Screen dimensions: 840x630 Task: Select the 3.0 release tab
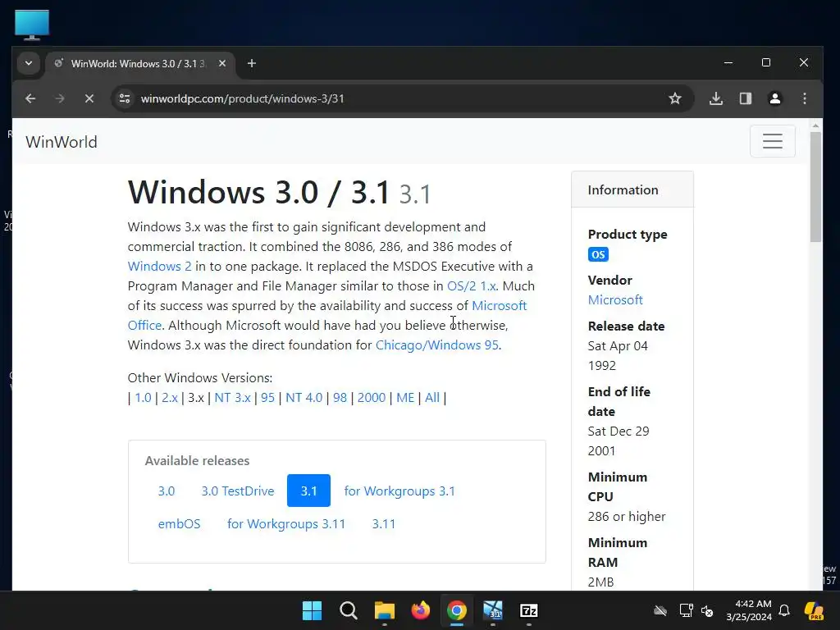coord(167,491)
